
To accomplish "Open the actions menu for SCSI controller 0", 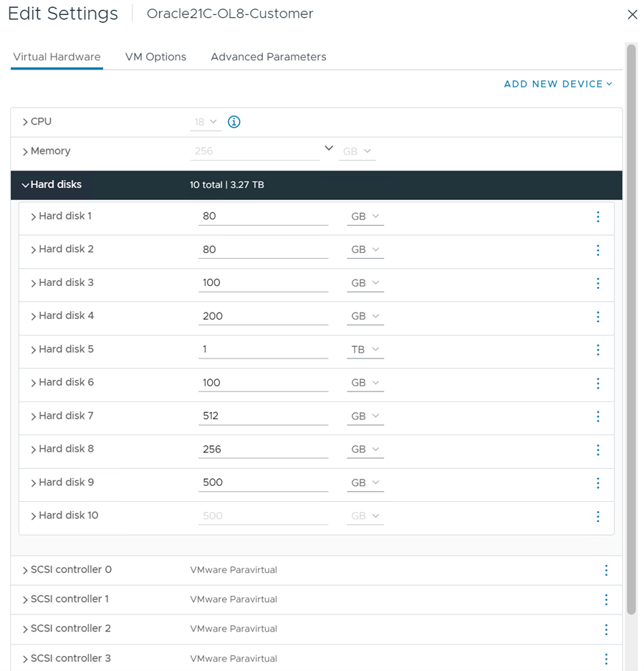I will tap(605, 571).
